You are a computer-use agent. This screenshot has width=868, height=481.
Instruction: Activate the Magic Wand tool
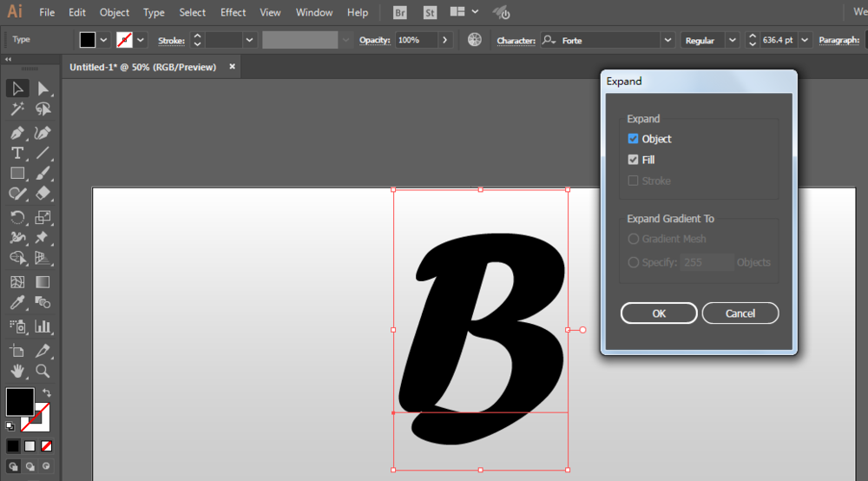point(17,109)
